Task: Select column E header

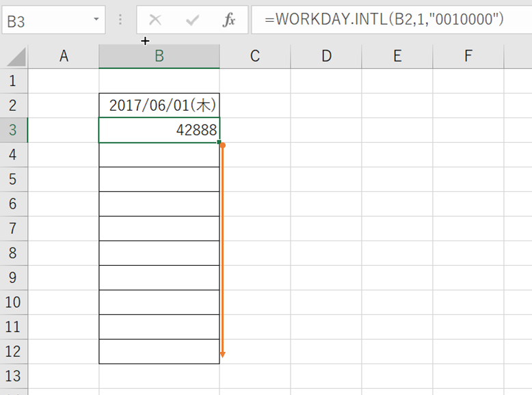Action: coord(397,56)
